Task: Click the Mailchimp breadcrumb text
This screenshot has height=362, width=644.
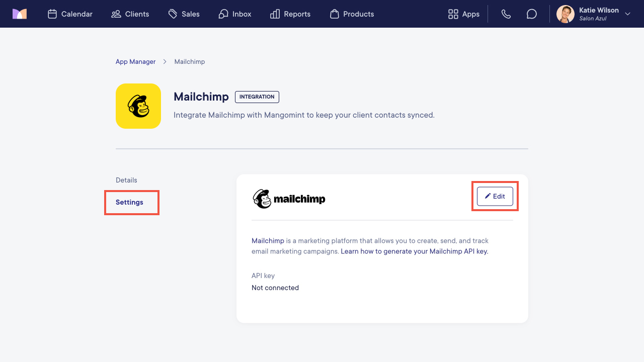Action: 190,61
